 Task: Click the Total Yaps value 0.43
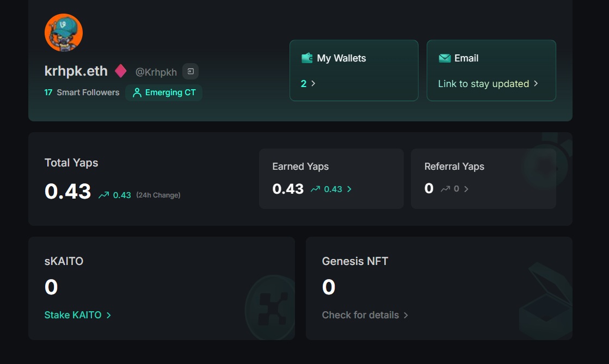[67, 191]
